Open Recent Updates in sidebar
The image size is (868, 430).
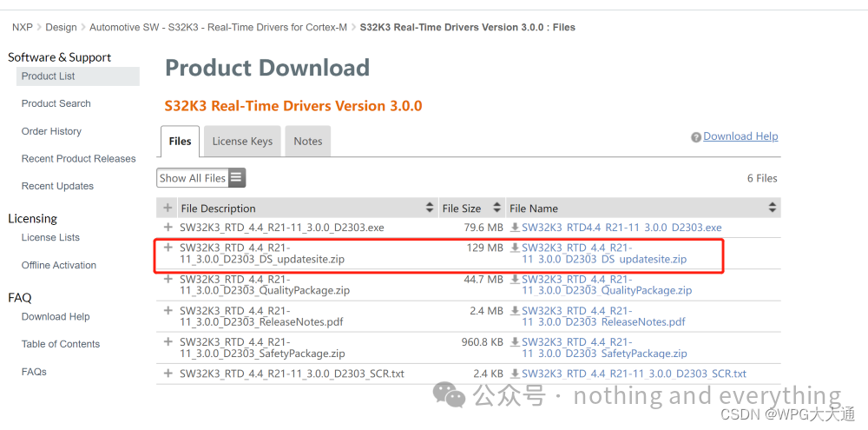point(57,186)
